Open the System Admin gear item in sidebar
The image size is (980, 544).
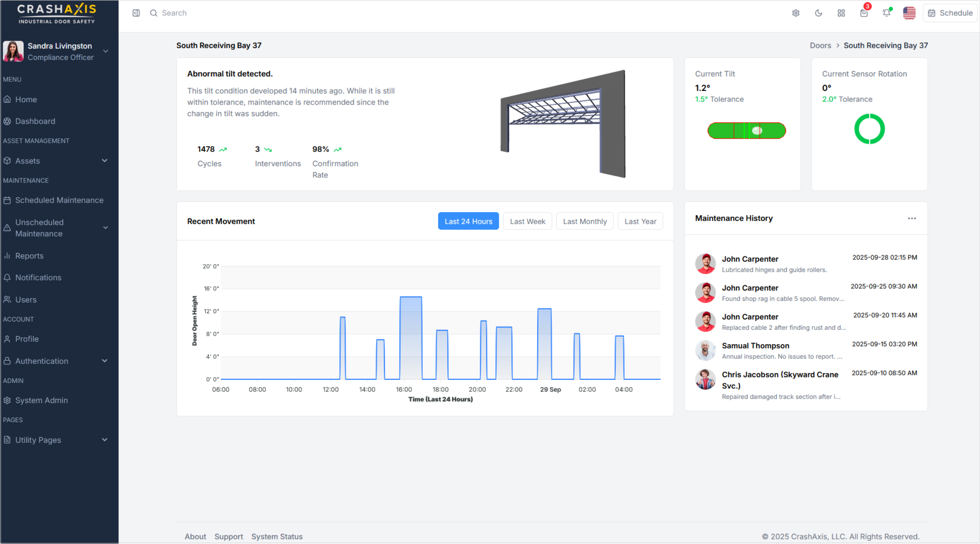pos(7,400)
